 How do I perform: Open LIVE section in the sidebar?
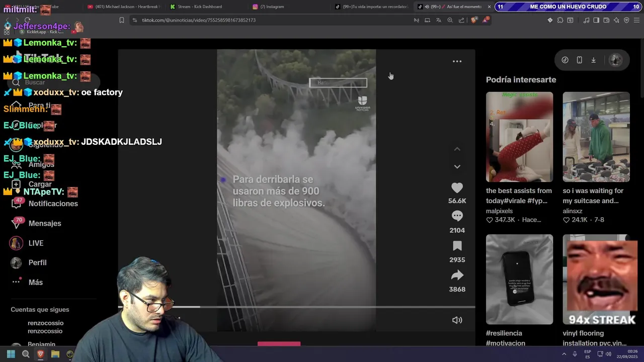pyautogui.click(x=36, y=243)
